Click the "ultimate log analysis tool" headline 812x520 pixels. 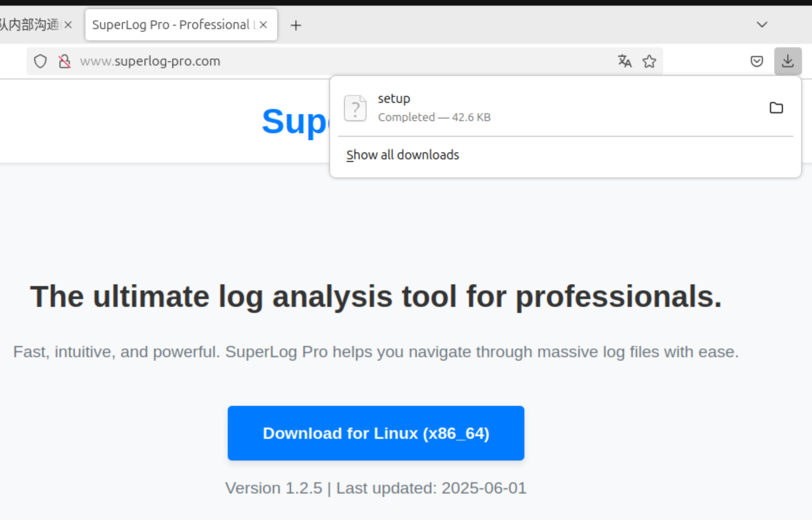pyautogui.click(x=376, y=296)
